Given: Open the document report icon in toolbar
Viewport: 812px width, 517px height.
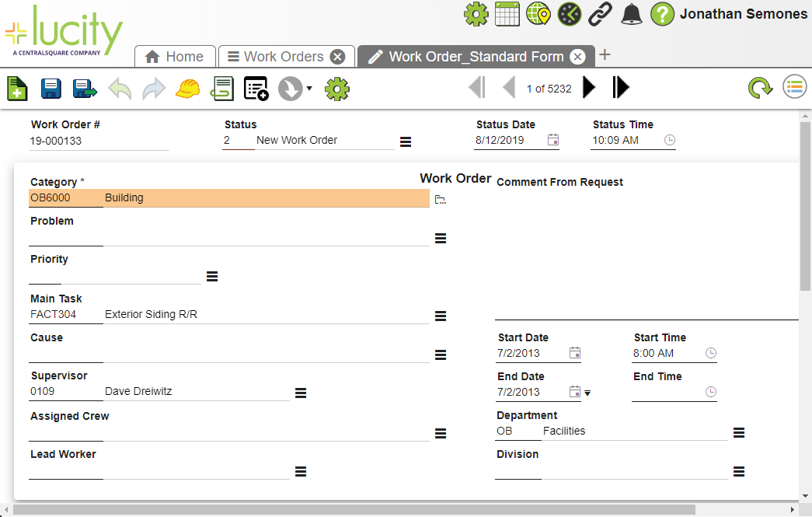Looking at the screenshot, I should click(x=221, y=89).
